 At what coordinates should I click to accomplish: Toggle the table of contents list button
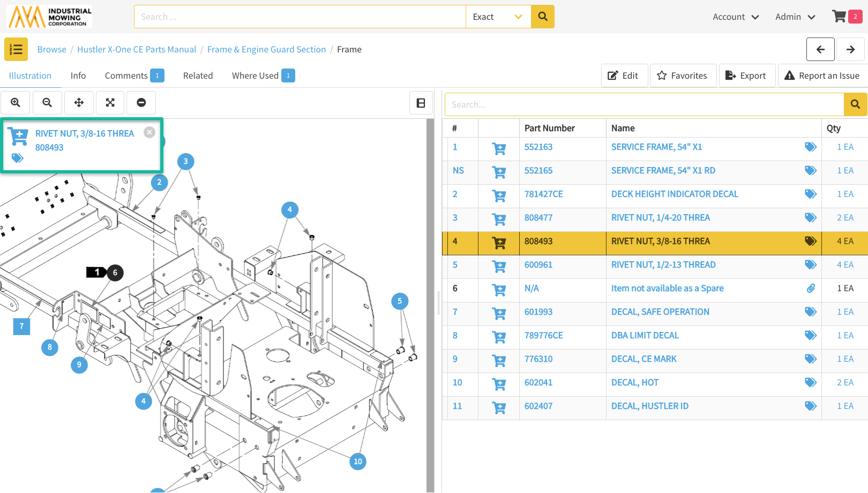click(16, 49)
